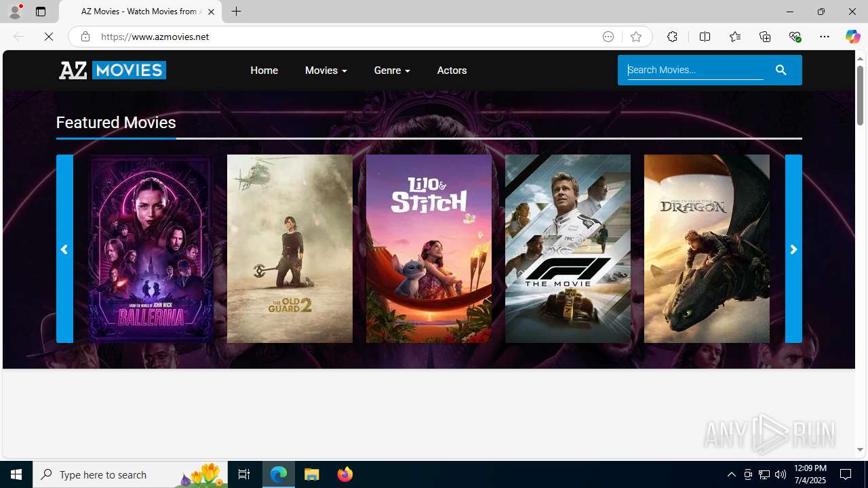This screenshot has height=488, width=868.
Task: Open the Actors page
Action: (452, 70)
